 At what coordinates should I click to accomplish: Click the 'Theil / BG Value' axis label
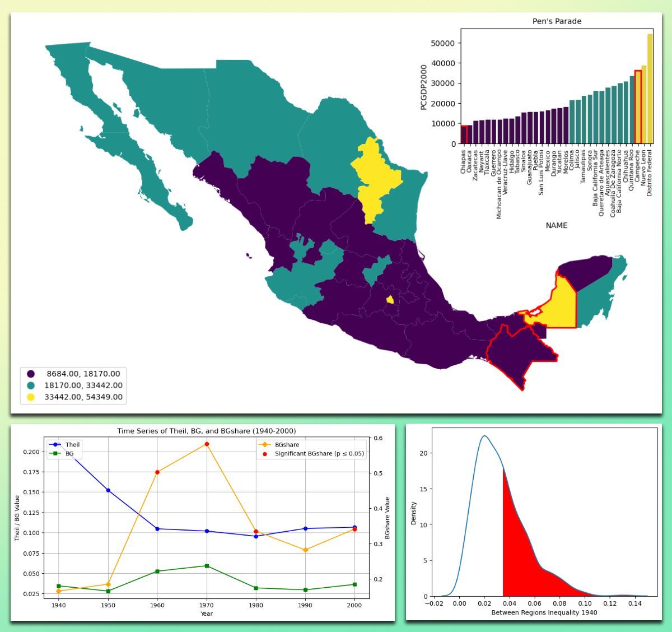click(x=17, y=518)
